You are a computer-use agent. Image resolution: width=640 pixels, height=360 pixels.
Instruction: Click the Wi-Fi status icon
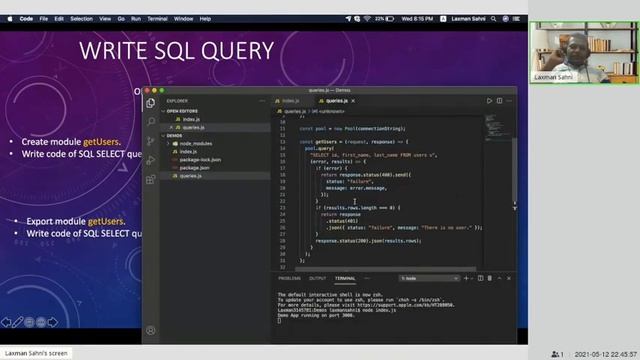[x=367, y=19]
